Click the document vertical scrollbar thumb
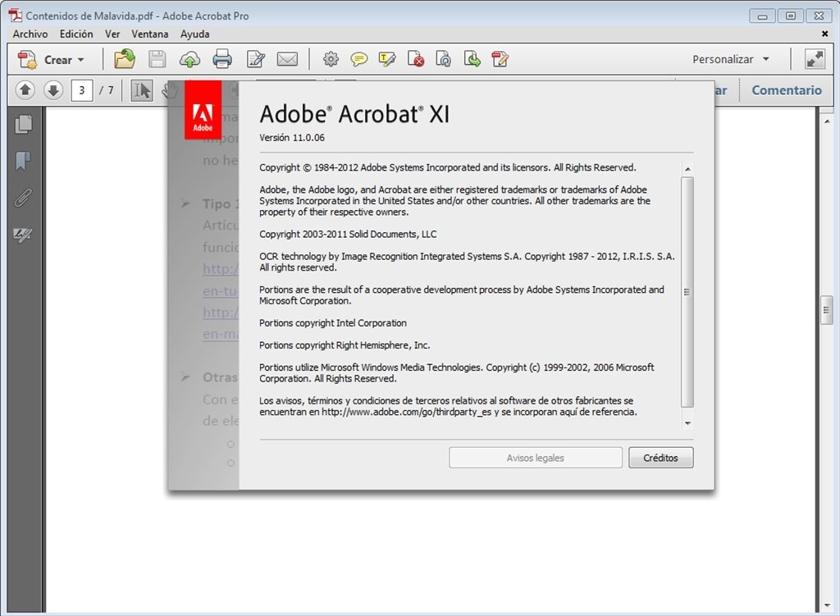The height and width of the screenshot is (616, 840). pyautogui.click(x=826, y=310)
